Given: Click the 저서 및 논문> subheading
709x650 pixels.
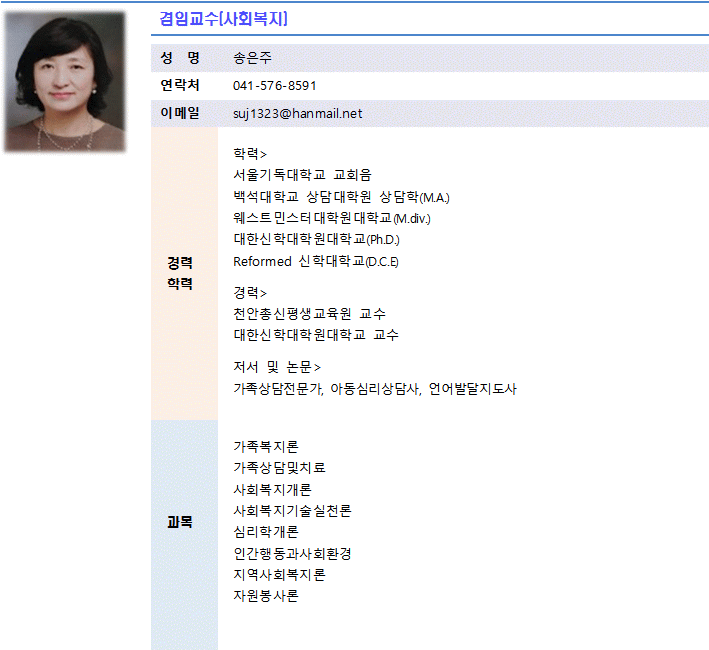Looking at the screenshot, I should pyautogui.click(x=277, y=367).
